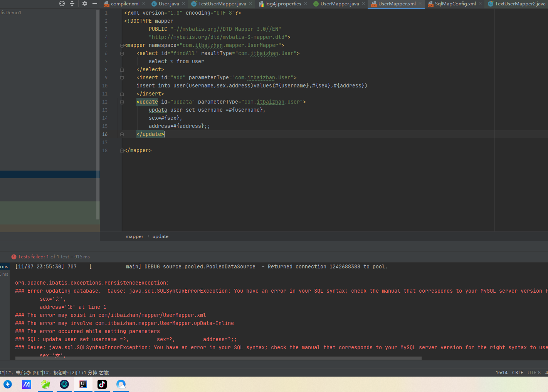
Task: Click 'update' in the editor breadcrumb
Action: coord(160,236)
